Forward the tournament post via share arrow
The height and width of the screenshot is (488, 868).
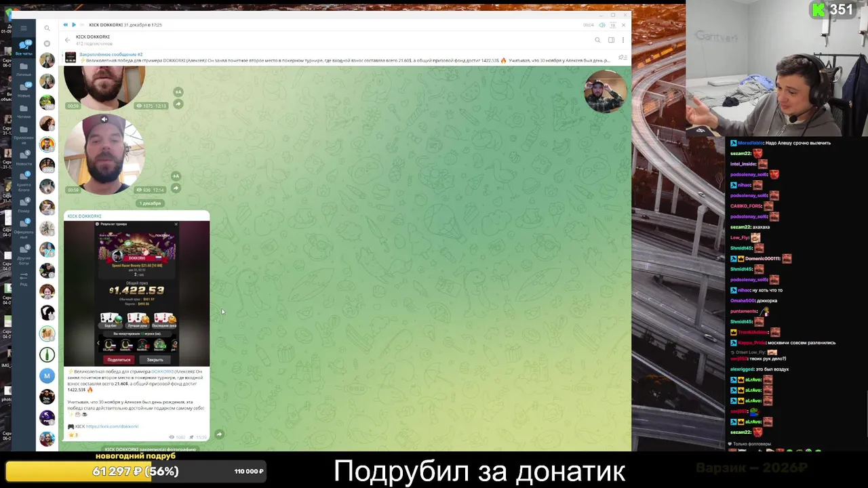point(219,434)
